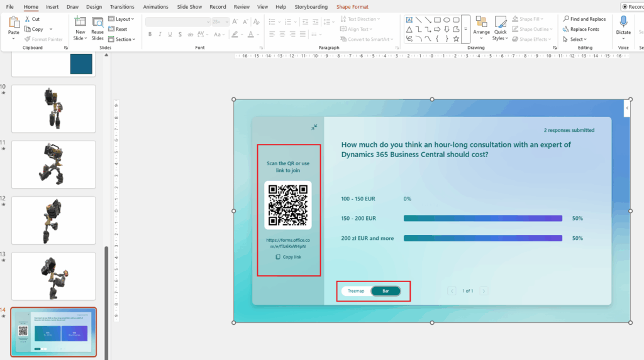Image resolution: width=644 pixels, height=360 pixels.
Task: Toggle Italic formatting
Action: click(x=160, y=35)
